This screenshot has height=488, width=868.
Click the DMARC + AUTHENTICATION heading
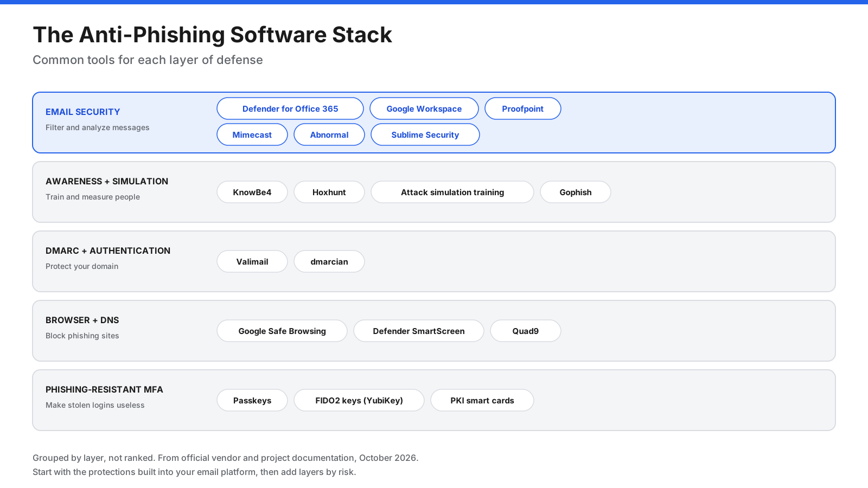108,251
